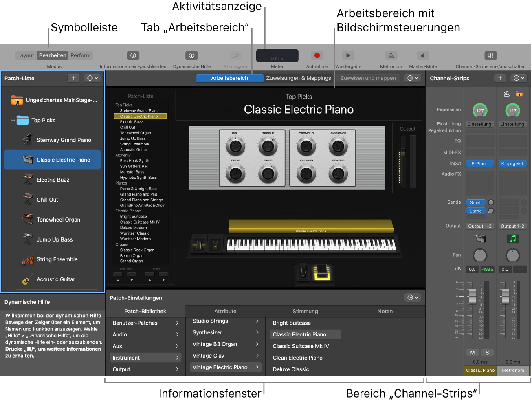532x402 pixels.
Task: Mute the Classic Electric Piano strip with M
Action: coord(473,353)
